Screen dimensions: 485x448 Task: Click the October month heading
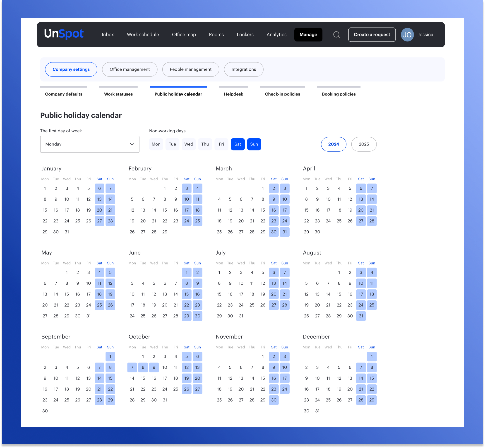[139, 337]
